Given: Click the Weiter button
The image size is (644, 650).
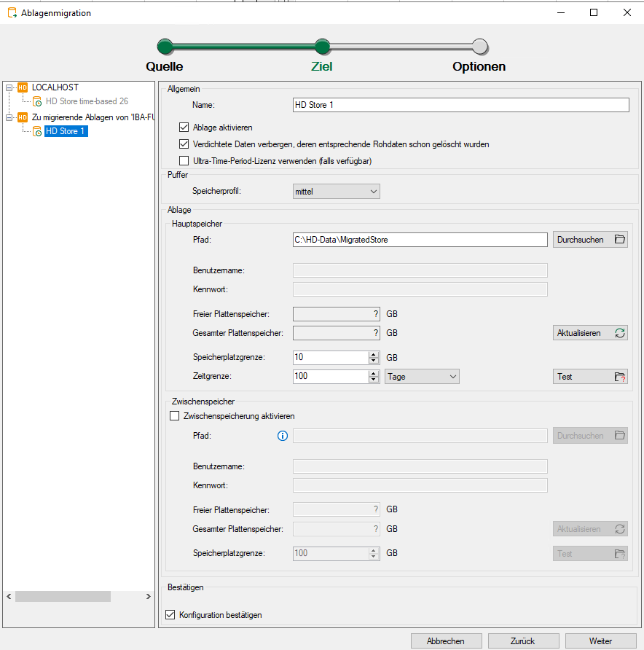Looking at the screenshot, I should click(600, 641).
